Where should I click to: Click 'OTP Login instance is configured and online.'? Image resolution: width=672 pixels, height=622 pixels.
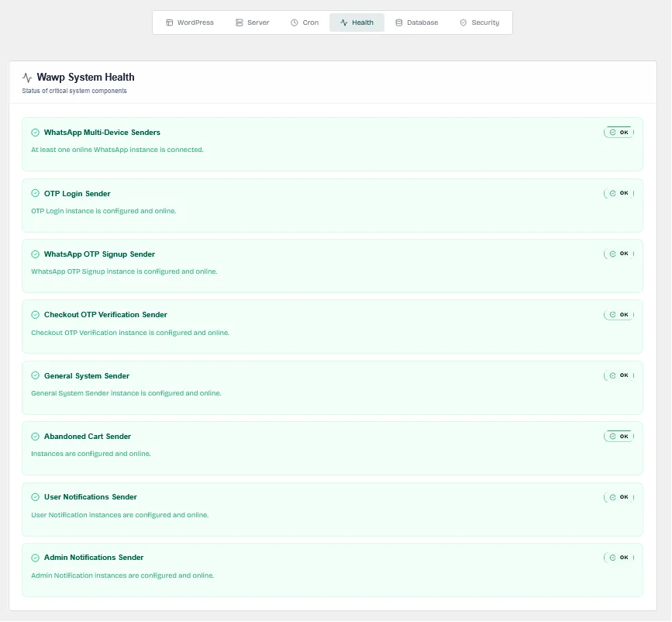[104, 211]
